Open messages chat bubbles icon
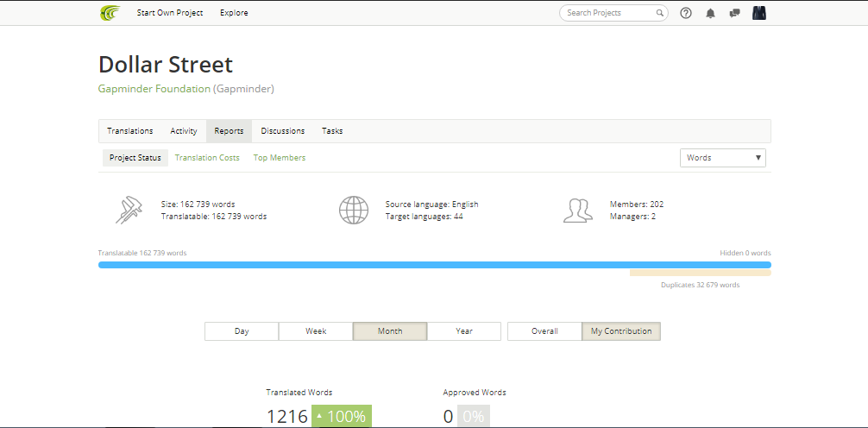The image size is (868, 428). point(734,13)
